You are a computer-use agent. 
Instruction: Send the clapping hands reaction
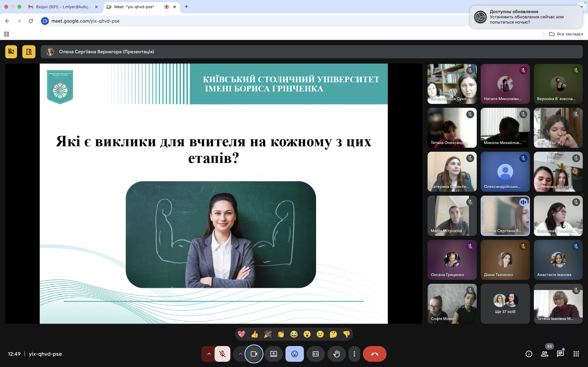[281, 334]
